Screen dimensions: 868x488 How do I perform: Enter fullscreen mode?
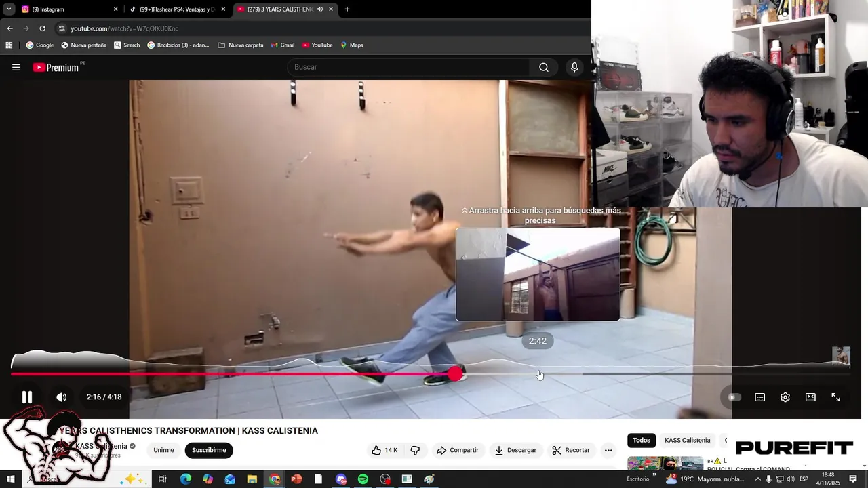click(x=836, y=397)
